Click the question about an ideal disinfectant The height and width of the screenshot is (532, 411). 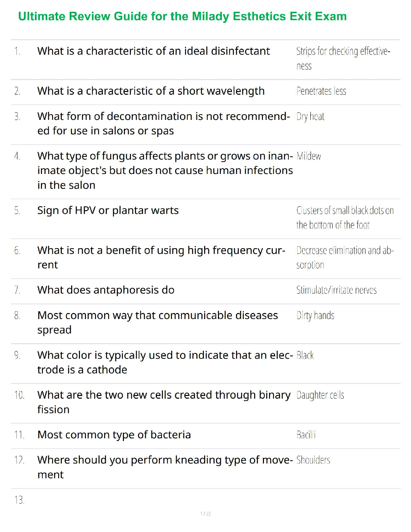pyautogui.click(x=153, y=51)
